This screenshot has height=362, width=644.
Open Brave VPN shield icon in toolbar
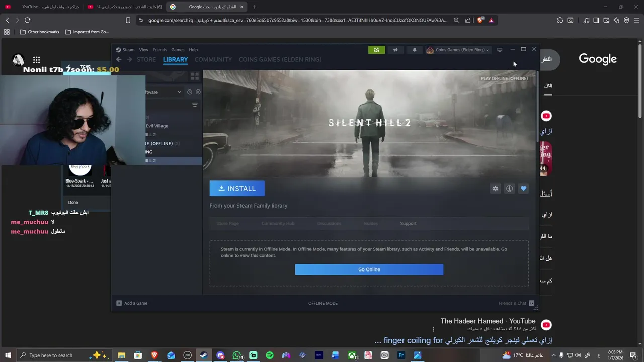[626, 20]
